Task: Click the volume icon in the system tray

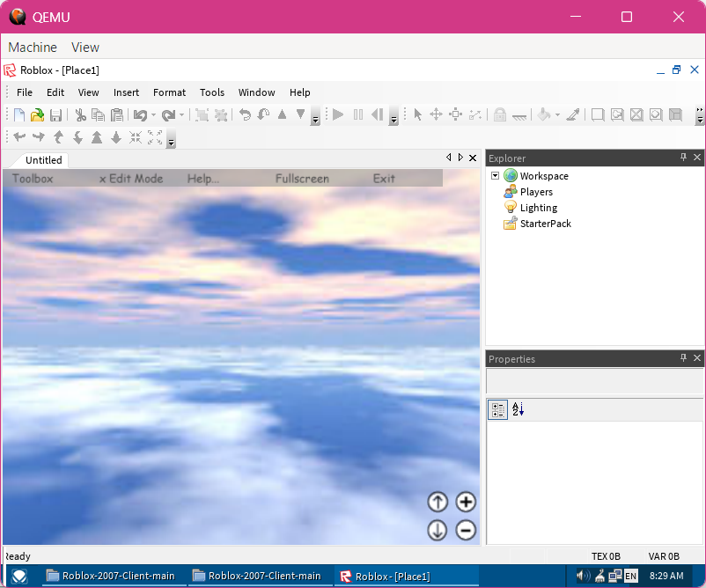Action: click(x=583, y=576)
